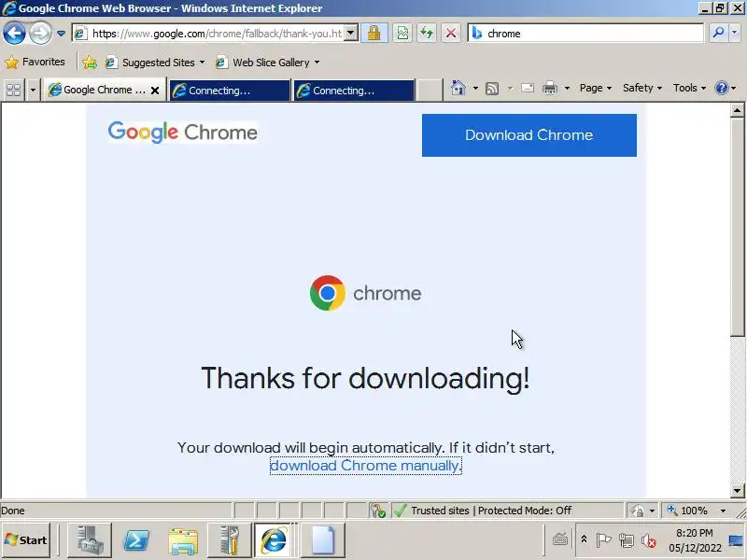The height and width of the screenshot is (560, 747).
Task: Open the taskbar tools cabinet icon
Action: [230, 540]
